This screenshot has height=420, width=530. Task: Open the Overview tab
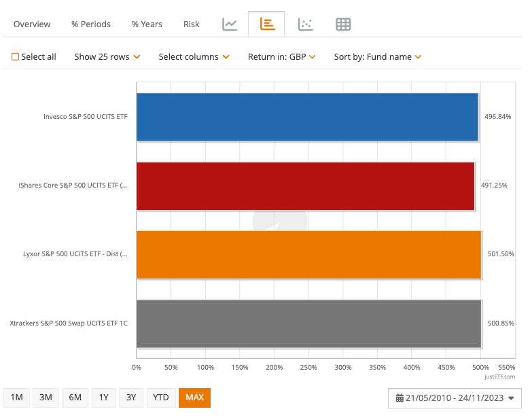pyautogui.click(x=32, y=24)
